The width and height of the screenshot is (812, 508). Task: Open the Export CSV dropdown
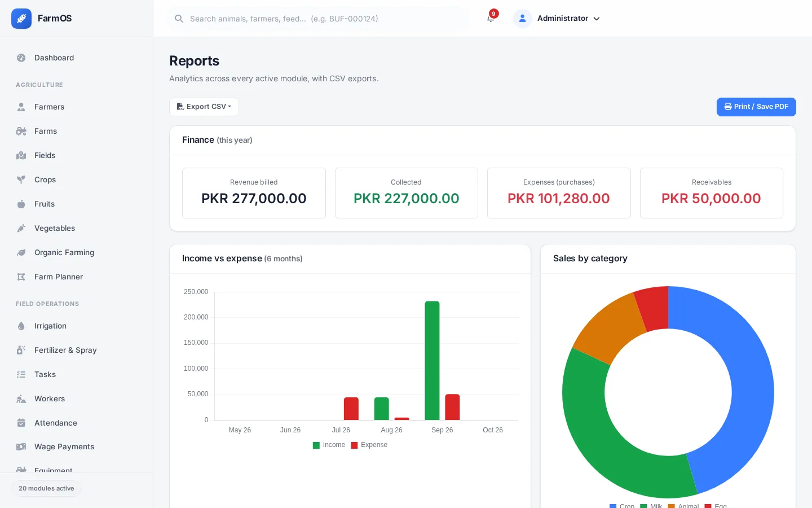pyautogui.click(x=204, y=107)
